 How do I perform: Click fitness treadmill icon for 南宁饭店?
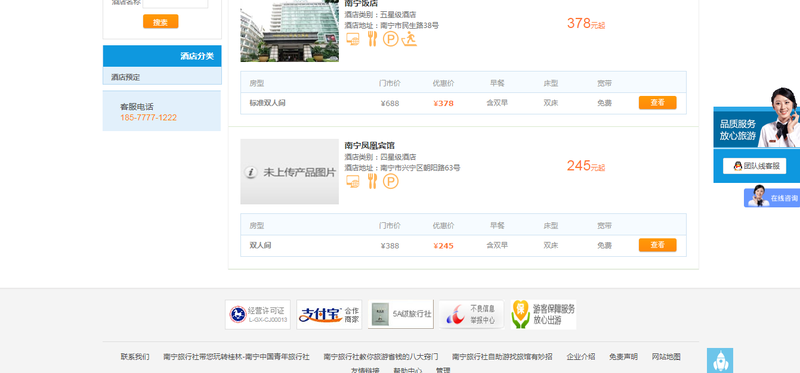point(409,39)
